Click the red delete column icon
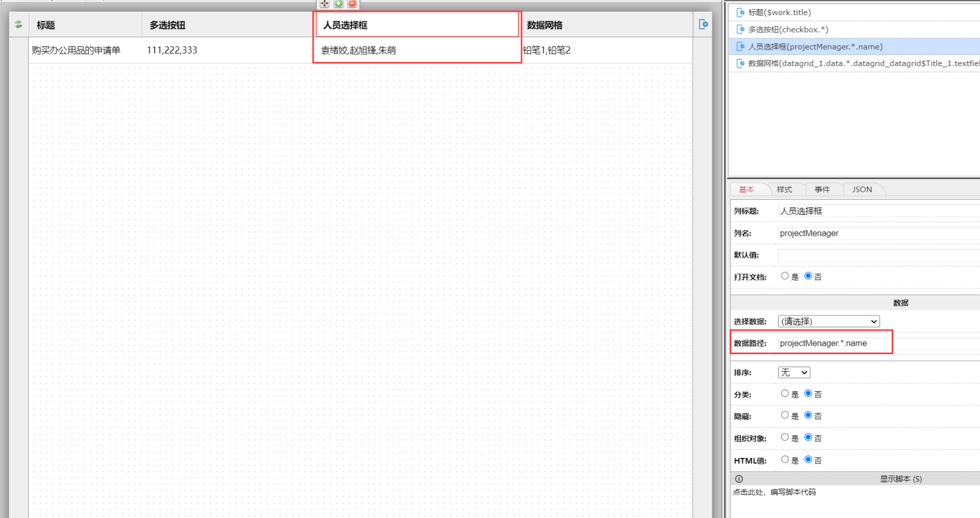This screenshot has height=518, width=980. [x=352, y=3]
